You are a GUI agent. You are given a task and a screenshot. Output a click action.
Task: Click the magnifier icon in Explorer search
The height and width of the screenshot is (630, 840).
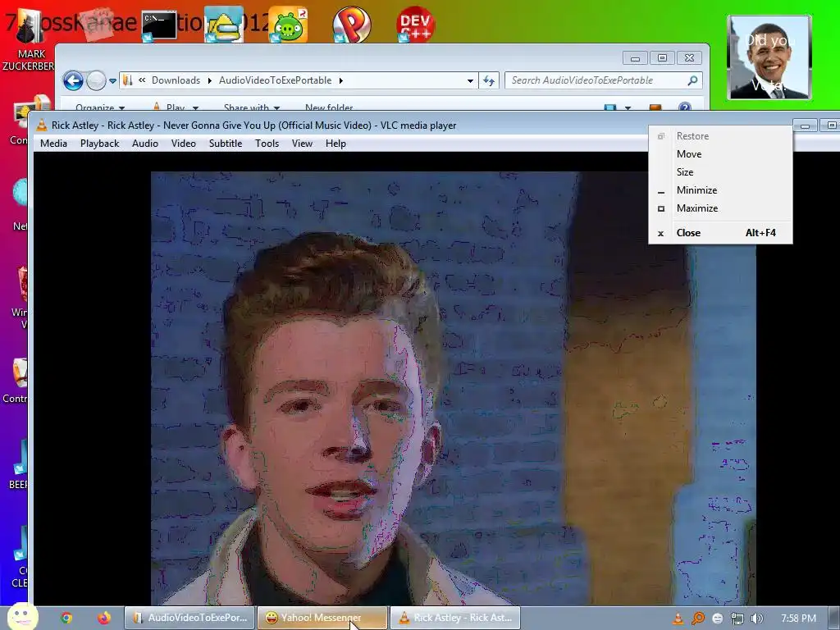click(x=692, y=80)
